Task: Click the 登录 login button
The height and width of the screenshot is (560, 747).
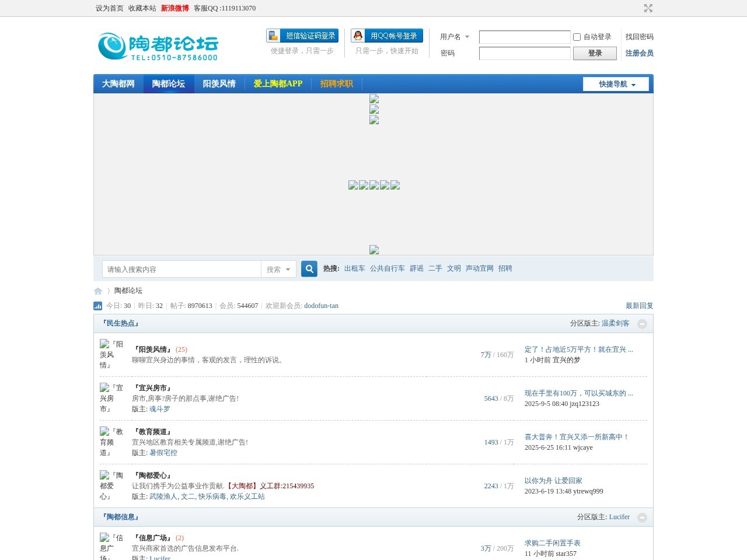Action: point(595,53)
